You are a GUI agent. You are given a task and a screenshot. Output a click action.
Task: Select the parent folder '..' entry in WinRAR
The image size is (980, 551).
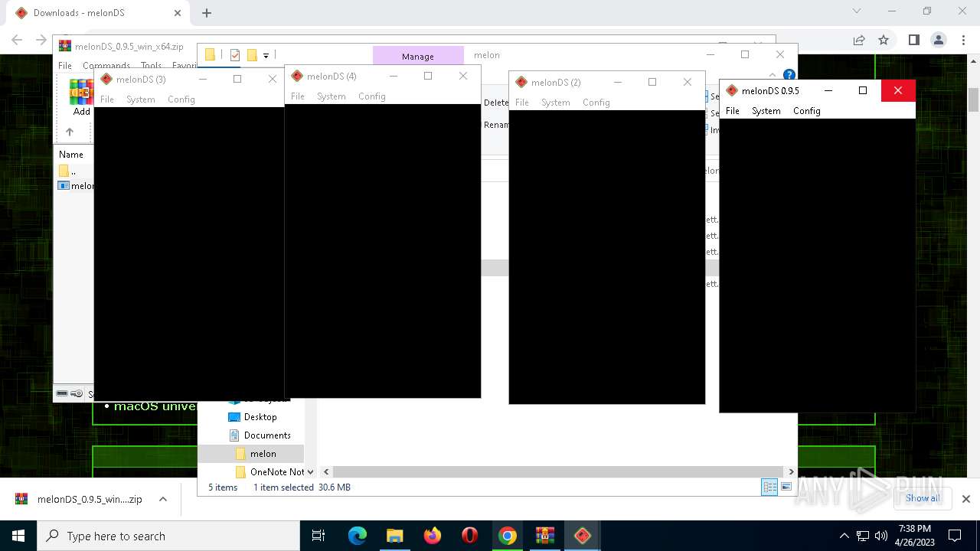click(x=67, y=171)
